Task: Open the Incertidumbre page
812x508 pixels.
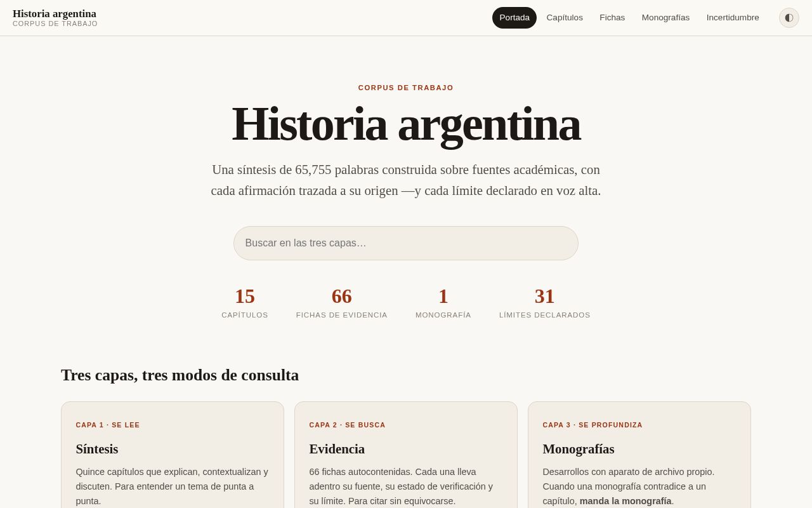Action: point(733,18)
